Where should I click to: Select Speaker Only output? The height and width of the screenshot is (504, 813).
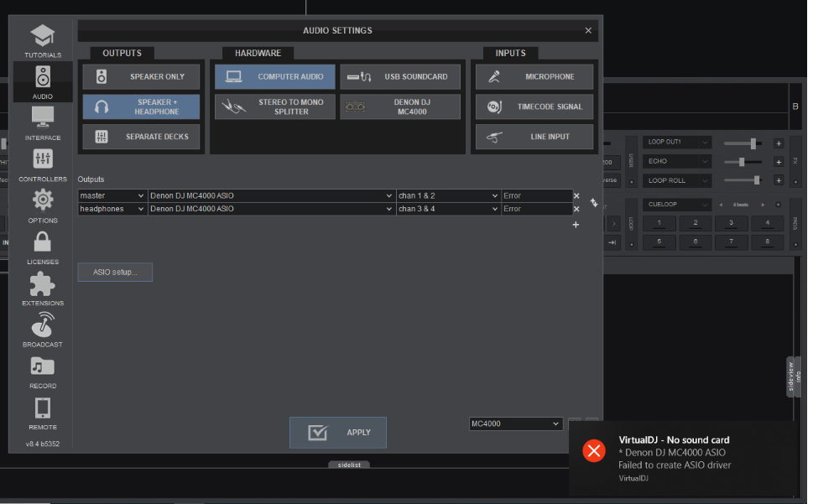141,76
